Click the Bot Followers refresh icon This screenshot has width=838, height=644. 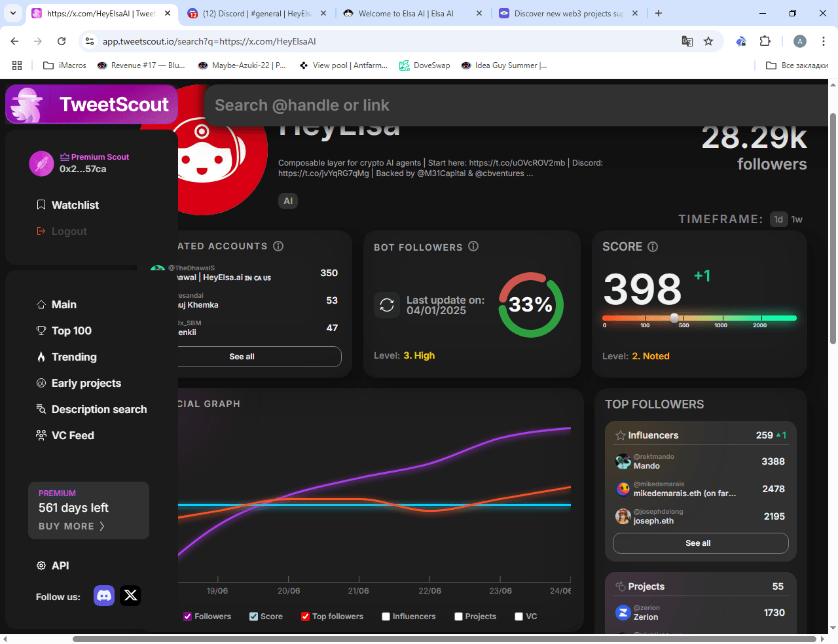point(387,305)
